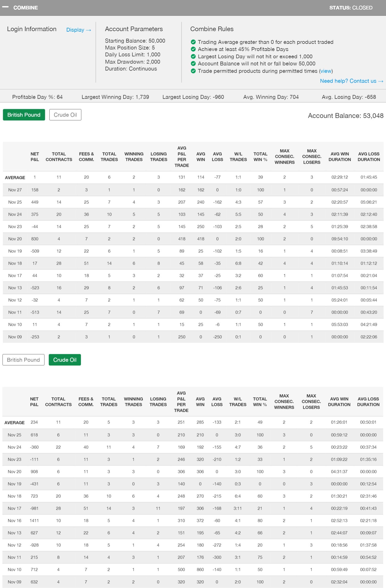Click the check icon beside Trade permitted products
The height and width of the screenshot is (588, 386).
click(193, 71)
